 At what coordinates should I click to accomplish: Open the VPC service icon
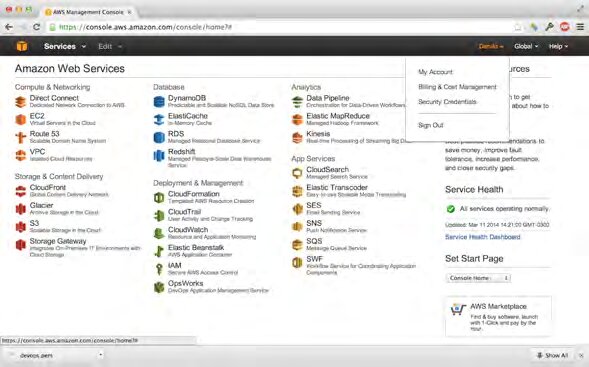pos(21,155)
